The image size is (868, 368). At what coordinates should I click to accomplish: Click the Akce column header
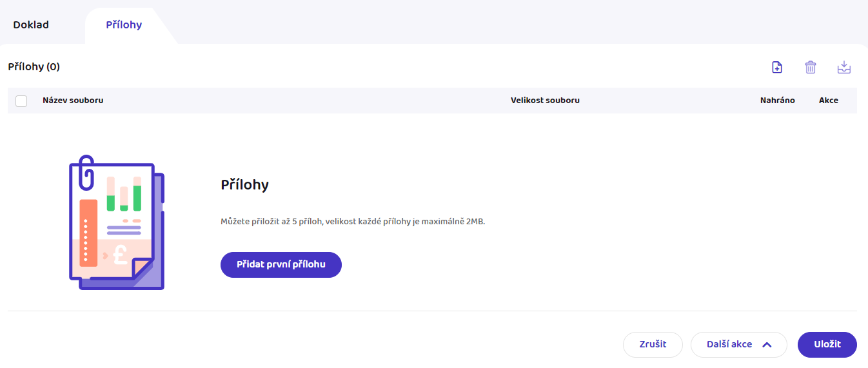(829, 101)
